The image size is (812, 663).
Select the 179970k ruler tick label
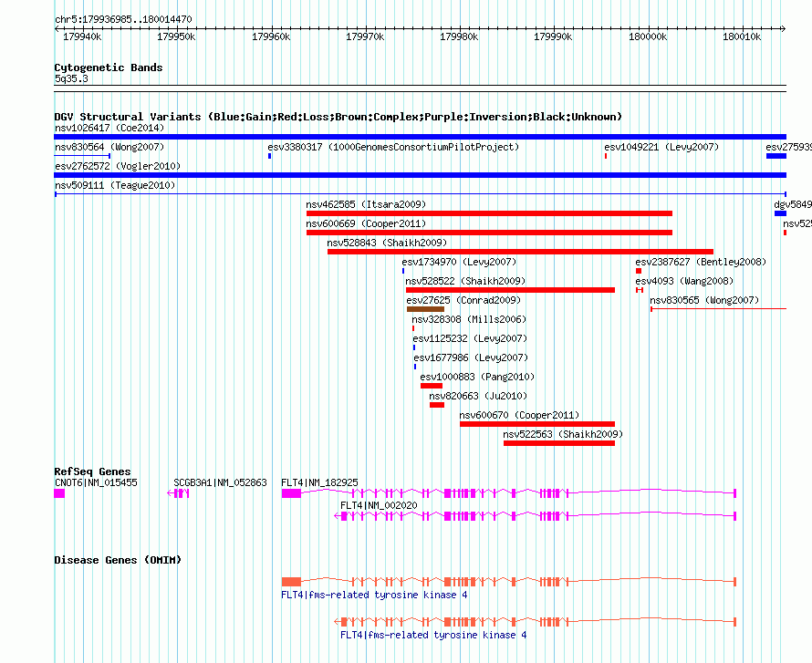(x=365, y=36)
